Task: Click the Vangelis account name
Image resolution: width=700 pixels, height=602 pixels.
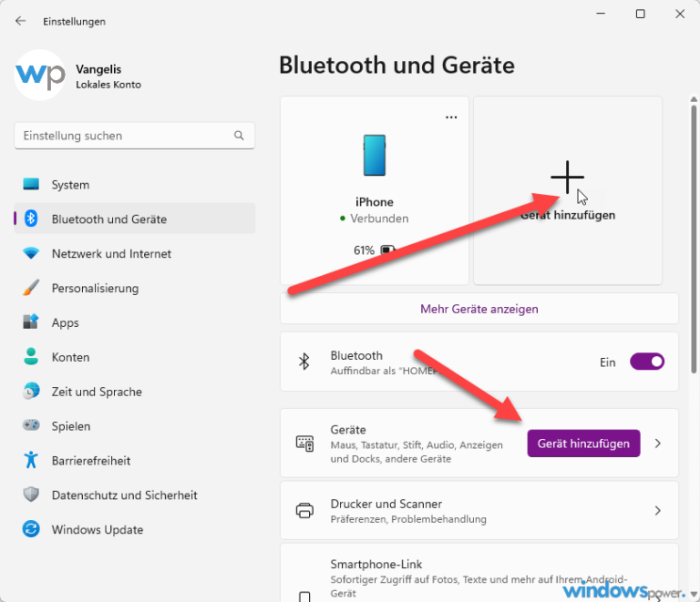Action: tap(98, 69)
